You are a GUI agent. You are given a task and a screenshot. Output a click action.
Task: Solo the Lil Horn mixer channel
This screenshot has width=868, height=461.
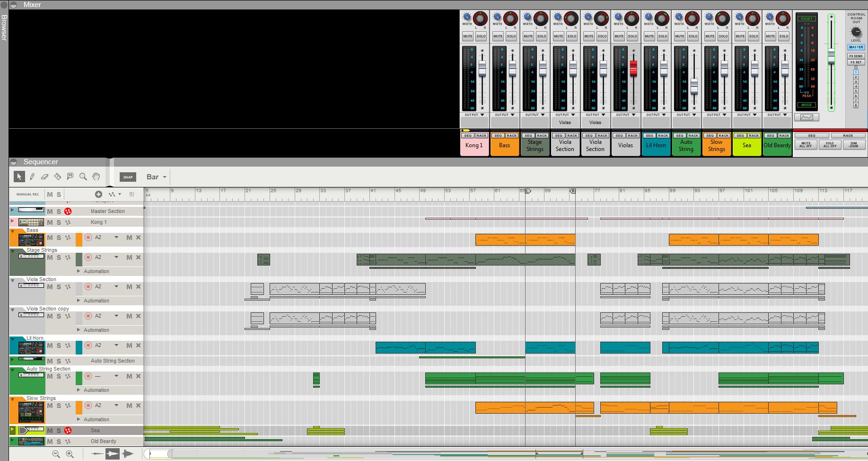[663, 36]
